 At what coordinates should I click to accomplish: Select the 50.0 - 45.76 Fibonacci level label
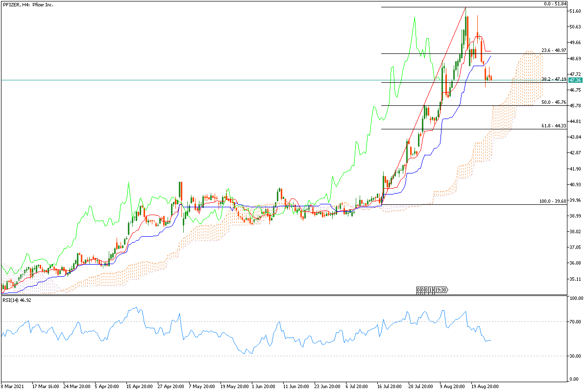click(554, 102)
